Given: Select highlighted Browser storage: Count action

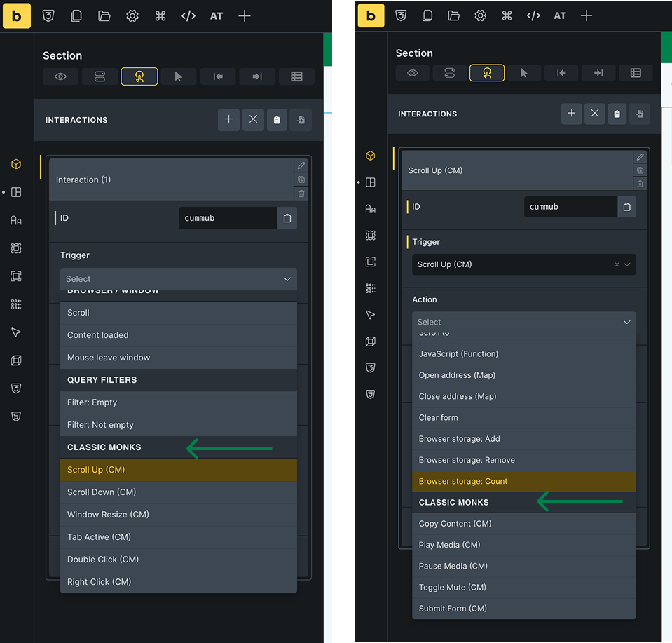Looking at the screenshot, I should 523,481.
